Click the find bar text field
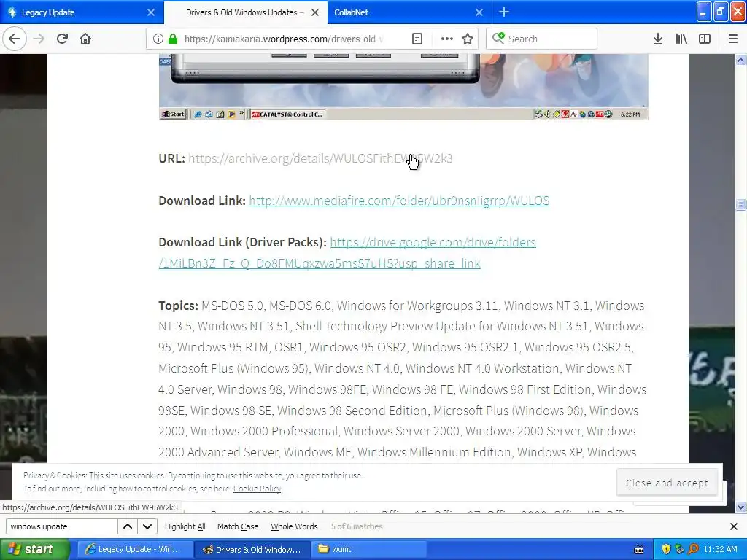 pyautogui.click(x=61, y=526)
